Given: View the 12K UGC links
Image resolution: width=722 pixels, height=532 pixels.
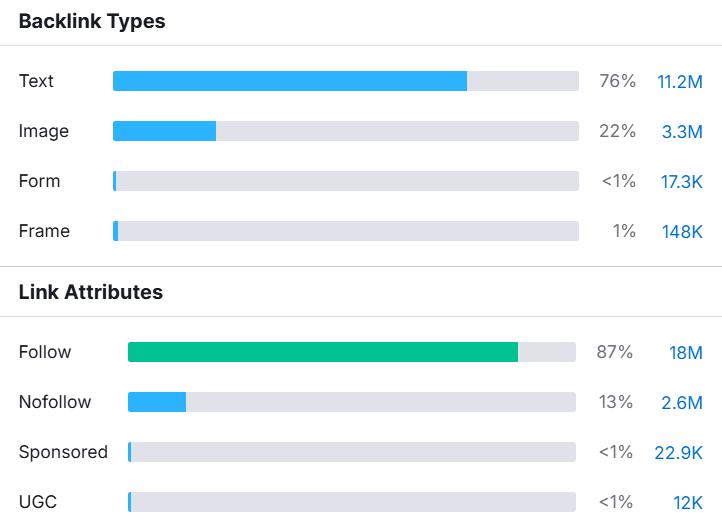Looking at the screenshot, I should 687,502.
